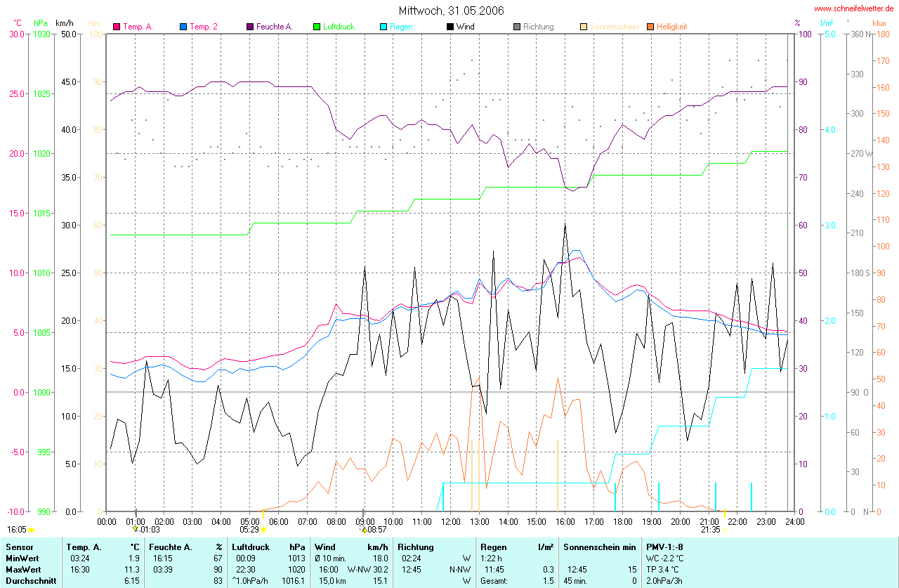The image size is (899, 588).
Task: Click the Wind table column header
Action: [x=325, y=547]
